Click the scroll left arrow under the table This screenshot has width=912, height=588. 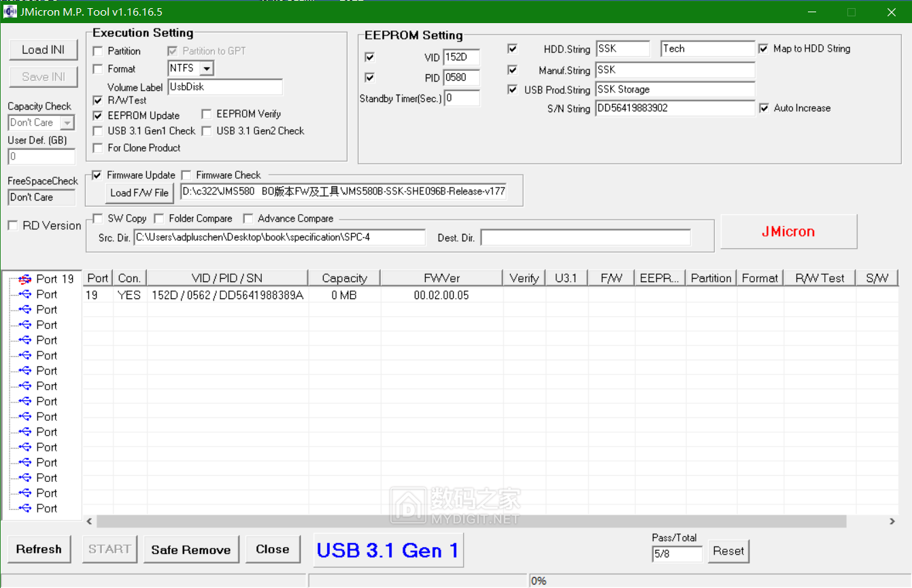pos(89,521)
